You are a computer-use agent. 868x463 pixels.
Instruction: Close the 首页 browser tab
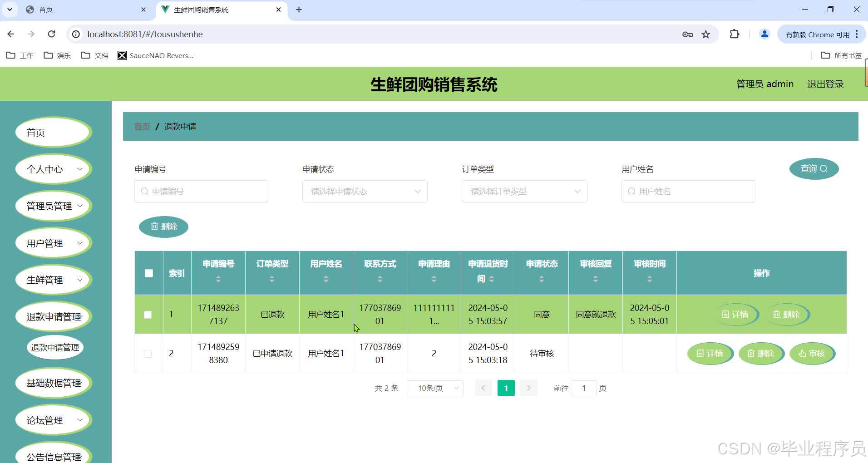click(x=143, y=10)
